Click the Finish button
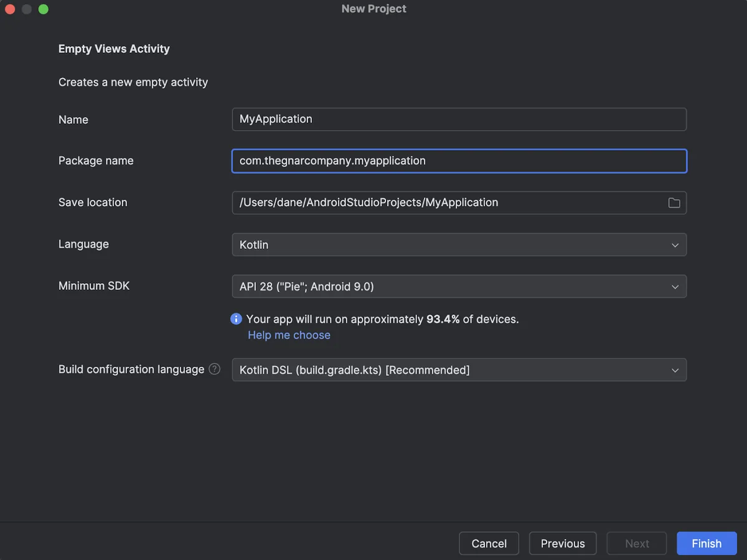The image size is (747, 560). click(707, 543)
